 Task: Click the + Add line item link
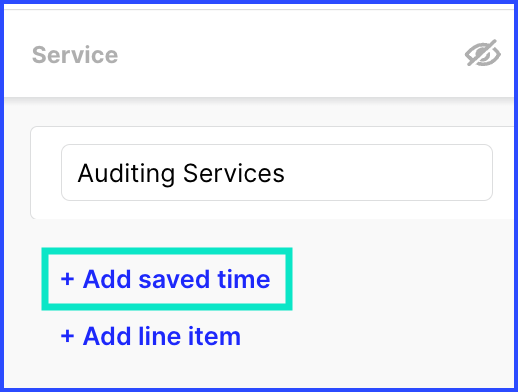tap(150, 336)
